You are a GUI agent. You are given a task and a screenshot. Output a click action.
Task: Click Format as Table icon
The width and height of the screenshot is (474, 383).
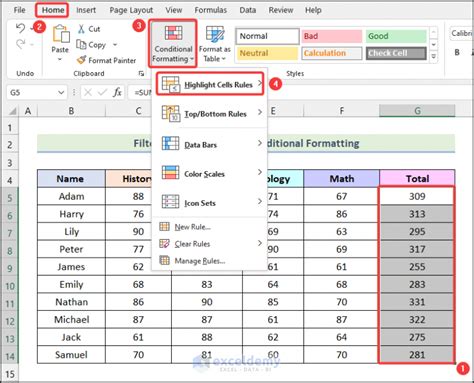[215, 35]
